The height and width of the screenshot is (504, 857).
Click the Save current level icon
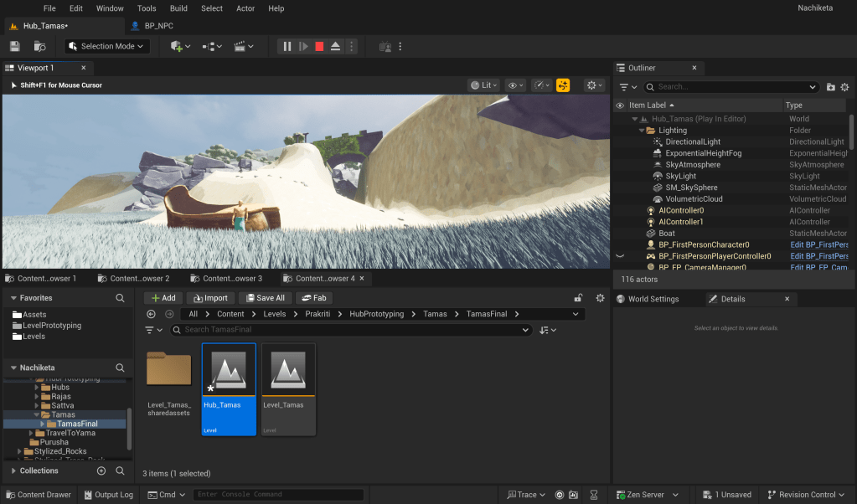point(15,47)
